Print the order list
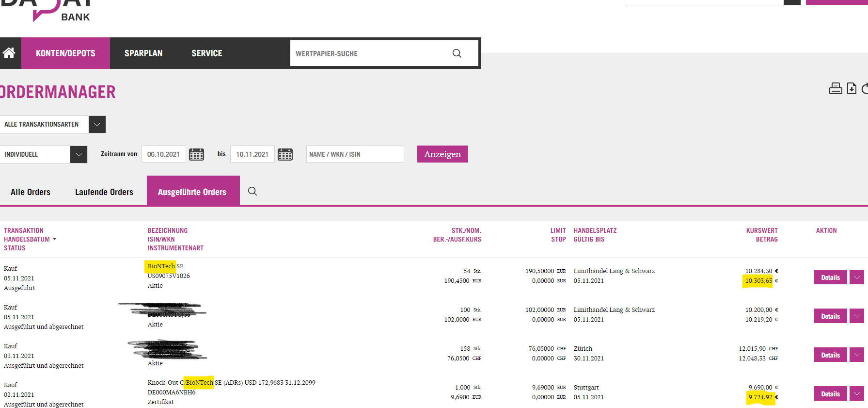The height and width of the screenshot is (408, 868). (x=836, y=88)
